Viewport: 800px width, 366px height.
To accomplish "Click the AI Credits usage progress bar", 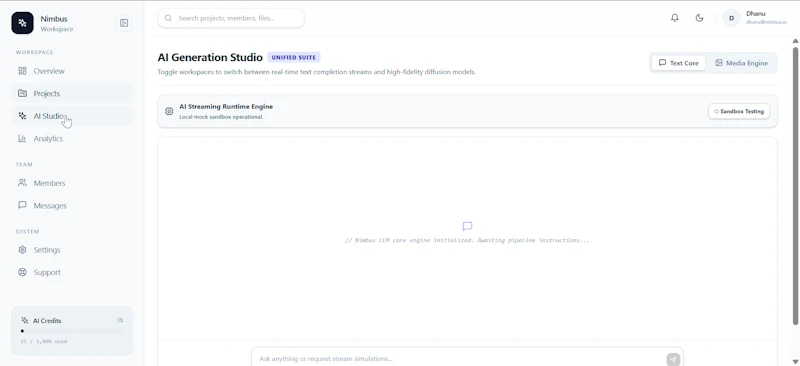I will click(72, 331).
